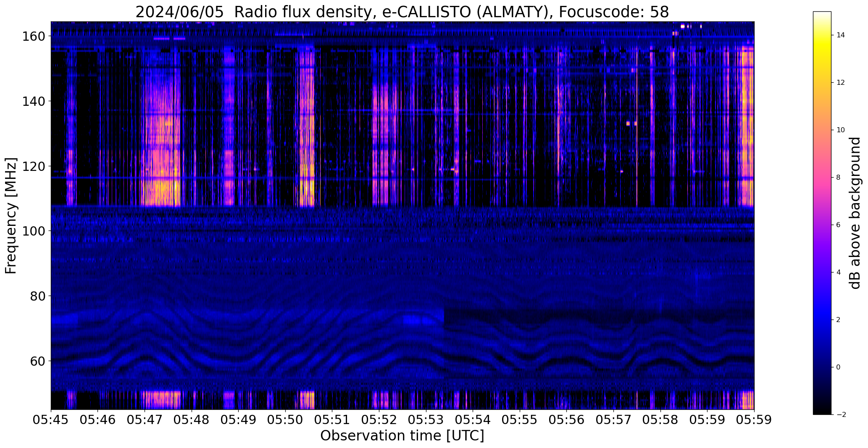868x448 pixels.
Task: Click the 05:49 time tick label
Action: 239,420
